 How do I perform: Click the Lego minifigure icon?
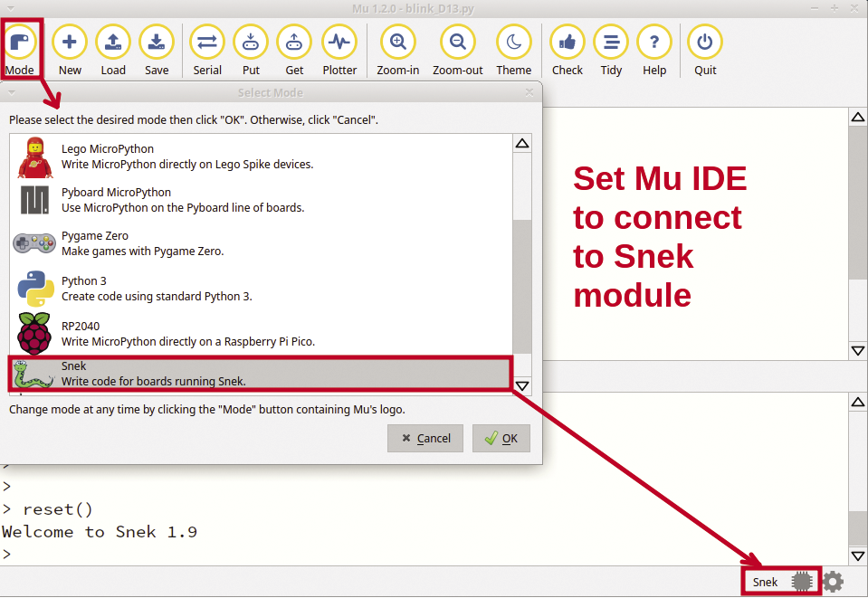35,157
